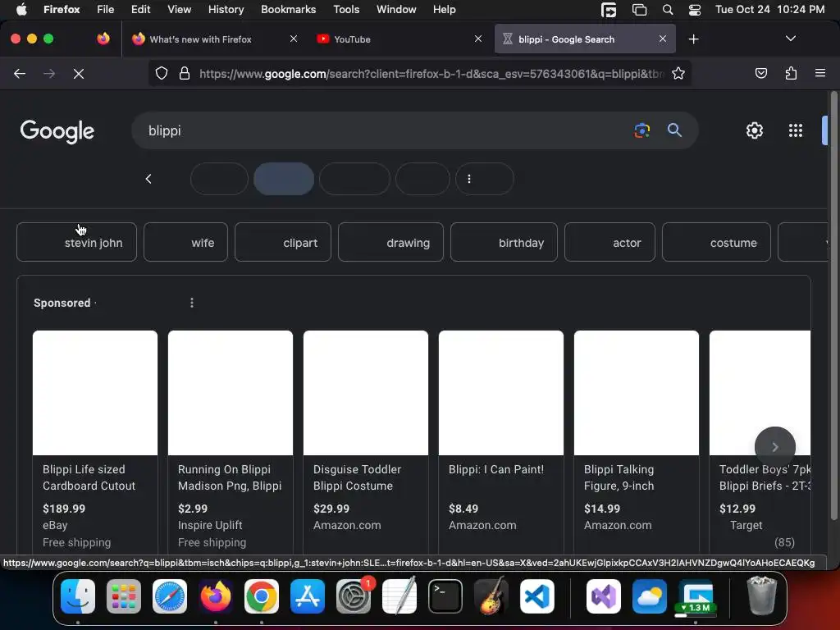Open Running On Blippi Madison Png listing
This screenshot has width=840, height=630.
point(230,477)
